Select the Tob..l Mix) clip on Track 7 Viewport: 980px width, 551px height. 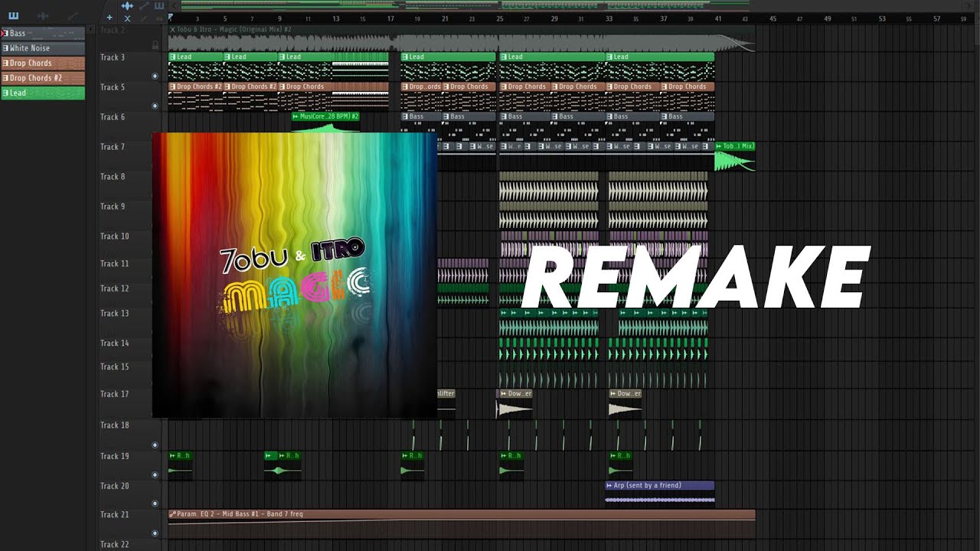click(x=735, y=156)
